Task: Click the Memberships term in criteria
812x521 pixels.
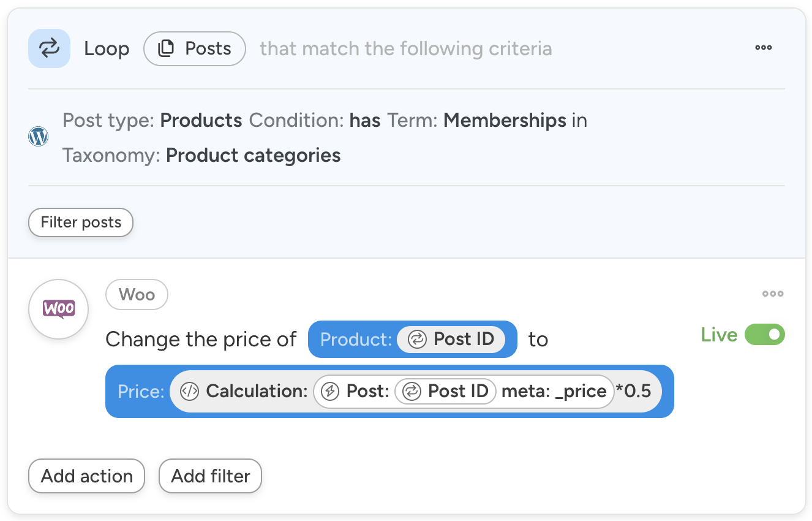Action: click(505, 120)
